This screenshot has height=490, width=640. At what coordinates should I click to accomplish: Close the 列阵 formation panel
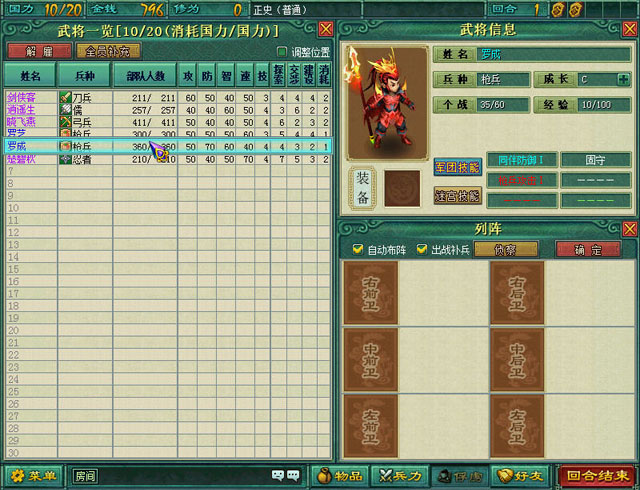[x=630, y=229]
